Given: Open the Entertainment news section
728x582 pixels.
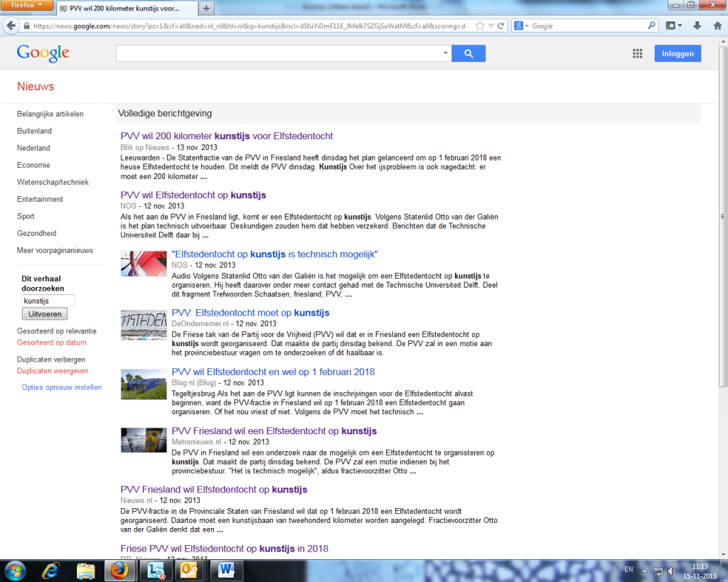Looking at the screenshot, I should point(40,199).
